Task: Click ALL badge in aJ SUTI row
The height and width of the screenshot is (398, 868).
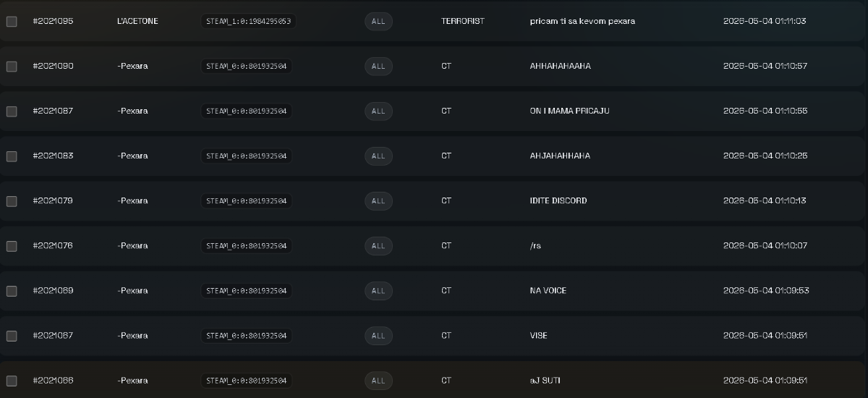Action: (378, 380)
